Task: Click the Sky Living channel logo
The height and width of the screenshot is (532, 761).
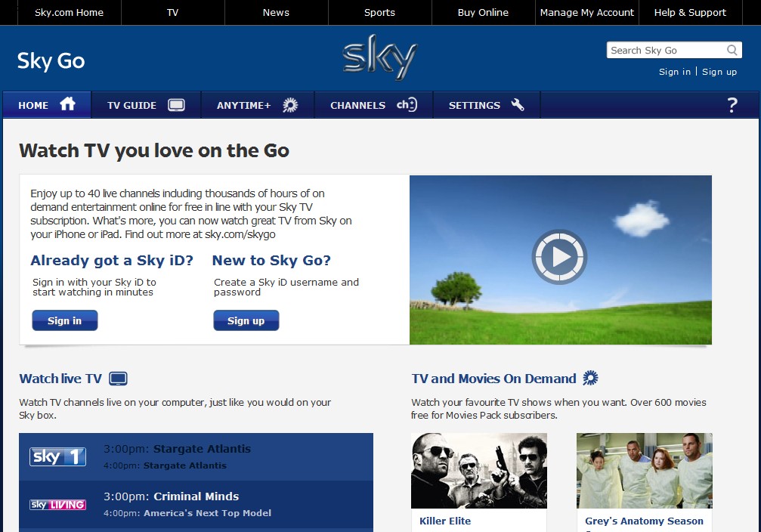Action: [57, 505]
